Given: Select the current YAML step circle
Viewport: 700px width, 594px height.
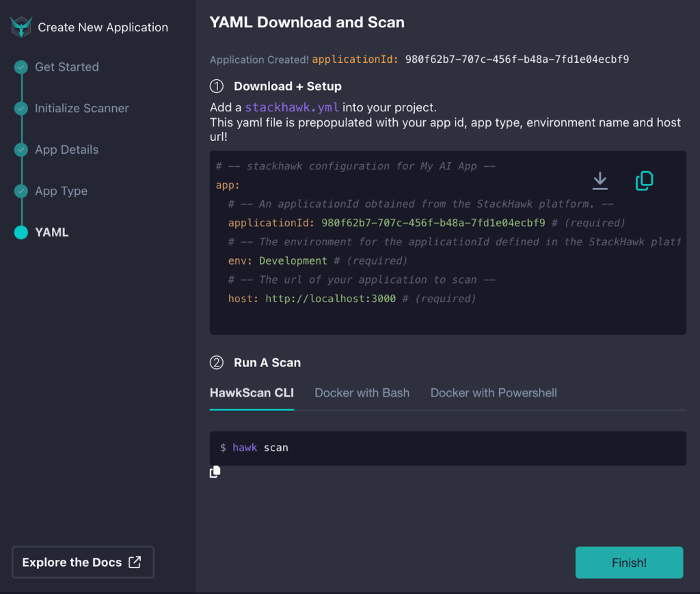Looking at the screenshot, I should [x=21, y=232].
